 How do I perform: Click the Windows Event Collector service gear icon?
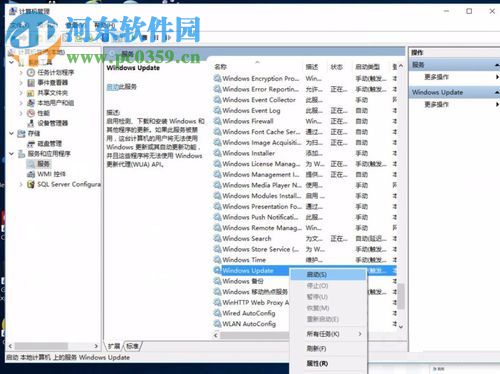217,100
